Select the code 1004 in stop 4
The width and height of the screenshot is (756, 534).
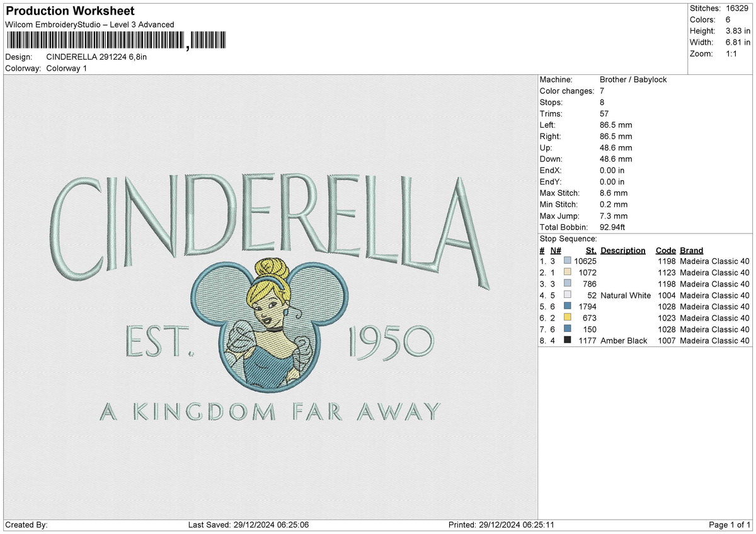coord(667,295)
